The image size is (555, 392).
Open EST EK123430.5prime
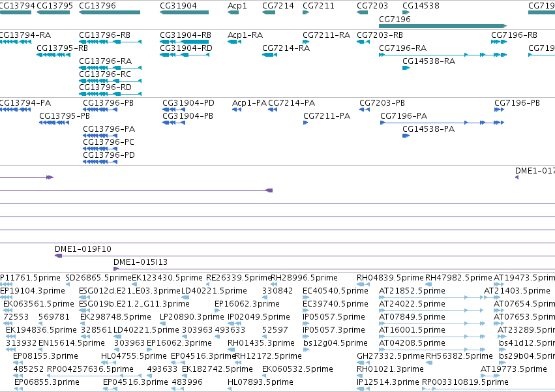(x=134, y=284)
